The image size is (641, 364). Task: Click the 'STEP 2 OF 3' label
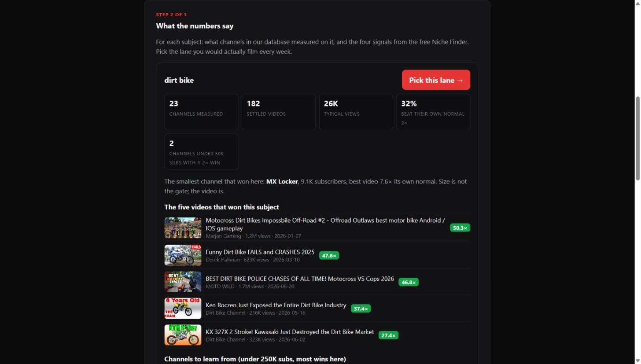tap(171, 15)
